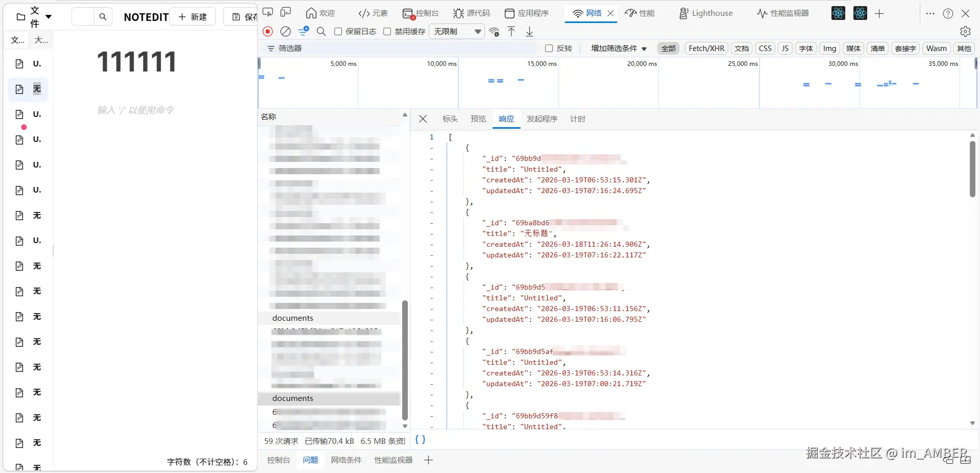Open the 源代码 tab
Viewport: 980px width, 473px height.
tap(472, 13)
